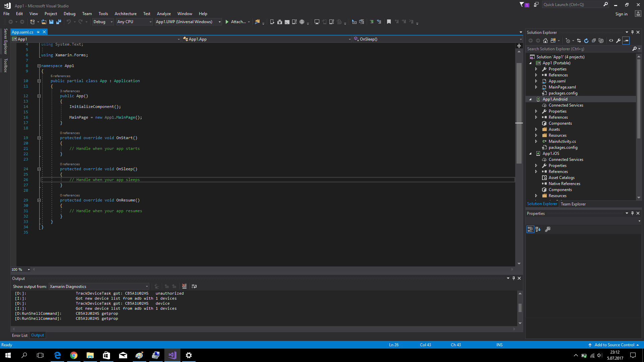Switch to the Error List tab
The image size is (644, 362).
coord(20,336)
